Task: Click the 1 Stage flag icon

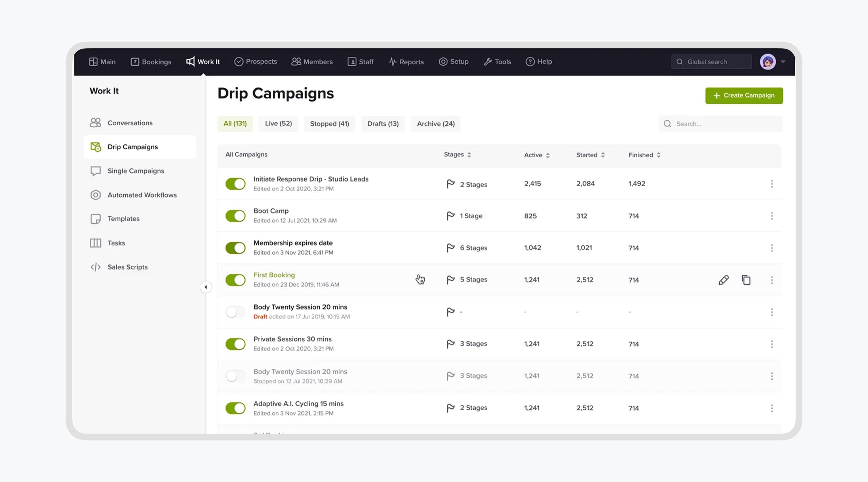Action: click(451, 216)
